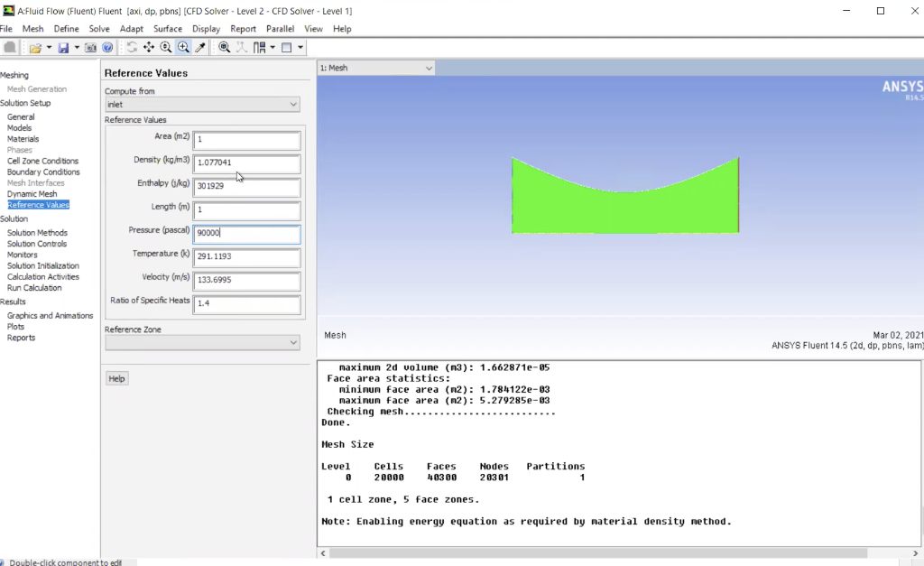
Task: Select Models in the navigation tree
Action: click(x=20, y=128)
